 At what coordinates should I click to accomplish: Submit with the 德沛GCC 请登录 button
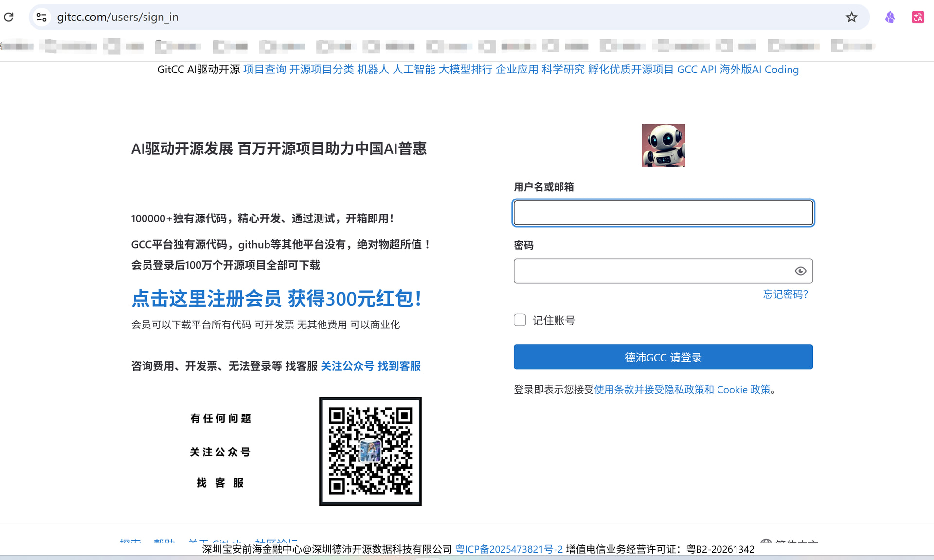(x=663, y=357)
